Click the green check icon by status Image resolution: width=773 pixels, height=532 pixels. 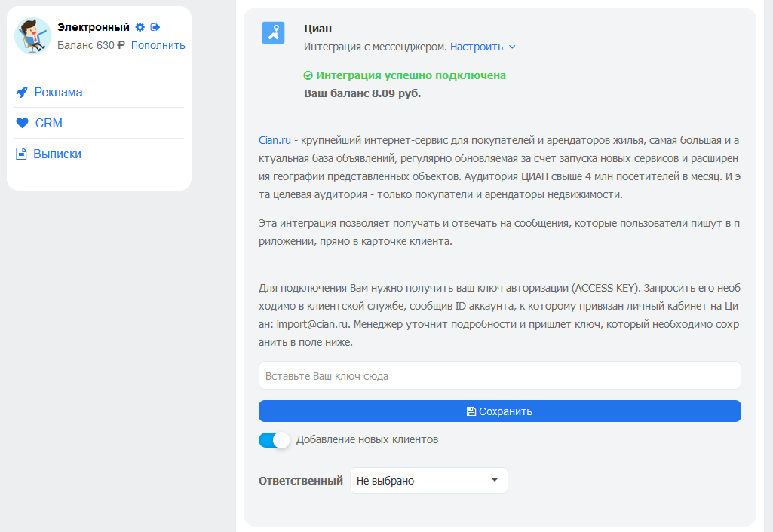[308, 75]
